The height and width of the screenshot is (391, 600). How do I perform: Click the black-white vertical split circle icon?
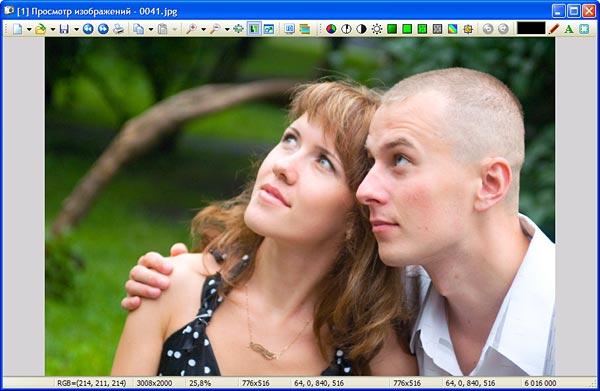coord(346,29)
